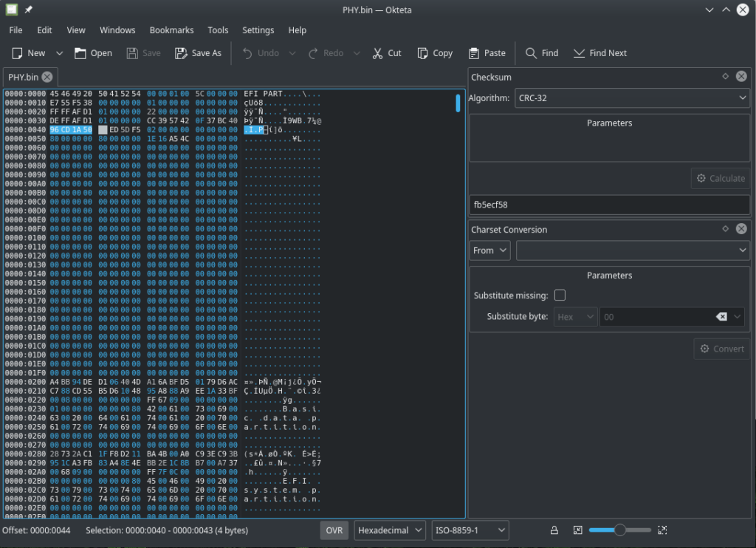Click the keep-below chevron in title bar
This screenshot has width=756, height=548.
click(x=709, y=10)
